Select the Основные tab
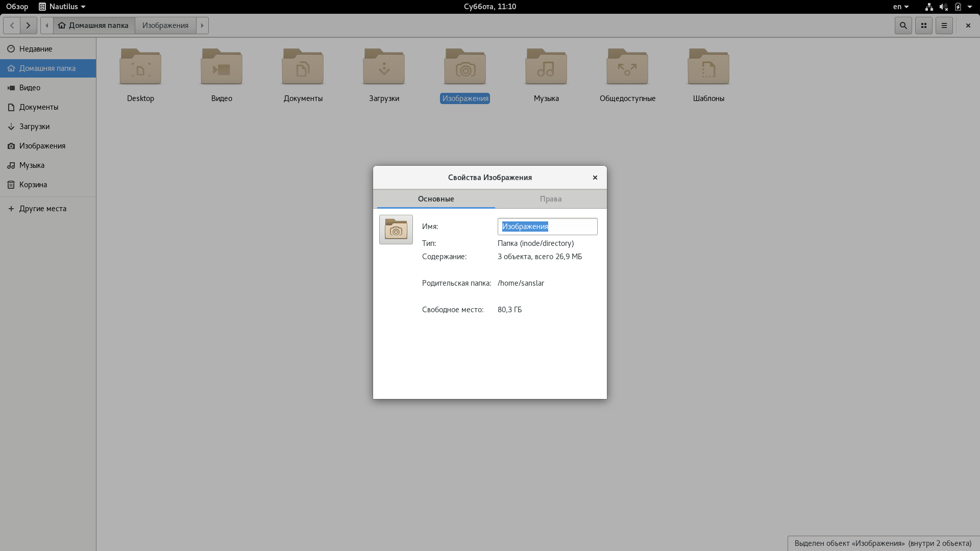 tap(435, 199)
